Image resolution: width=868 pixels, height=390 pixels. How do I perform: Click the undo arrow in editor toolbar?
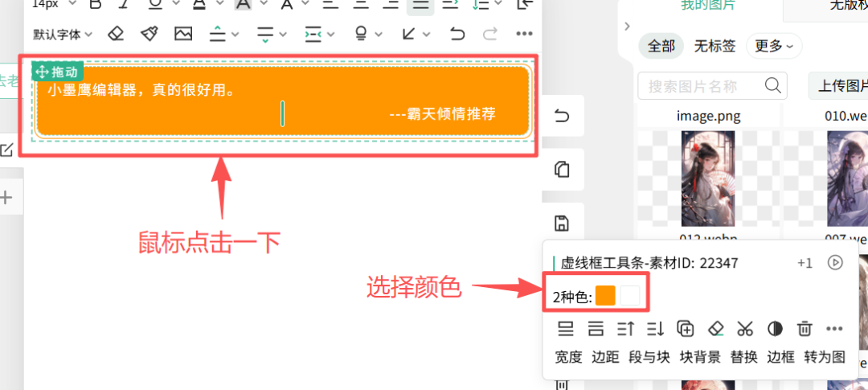(x=457, y=34)
